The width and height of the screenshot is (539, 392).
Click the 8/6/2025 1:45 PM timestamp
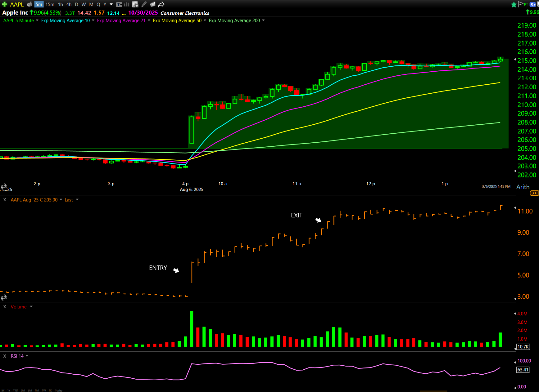pyautogui.click(x=496, y=186)
